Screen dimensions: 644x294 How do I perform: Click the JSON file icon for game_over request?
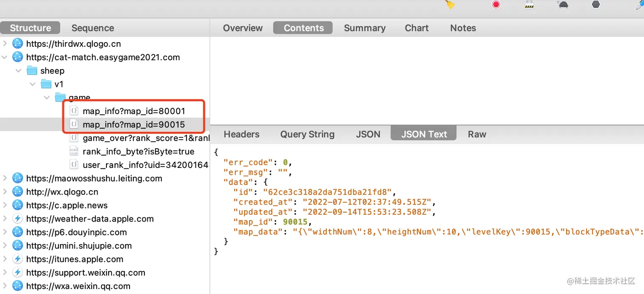click(74, 138)
